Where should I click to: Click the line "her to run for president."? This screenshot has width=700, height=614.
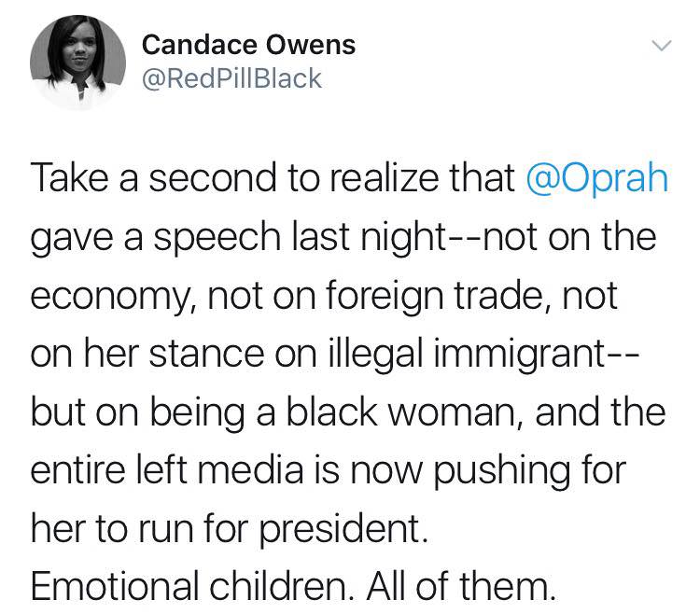coord(230,530)
